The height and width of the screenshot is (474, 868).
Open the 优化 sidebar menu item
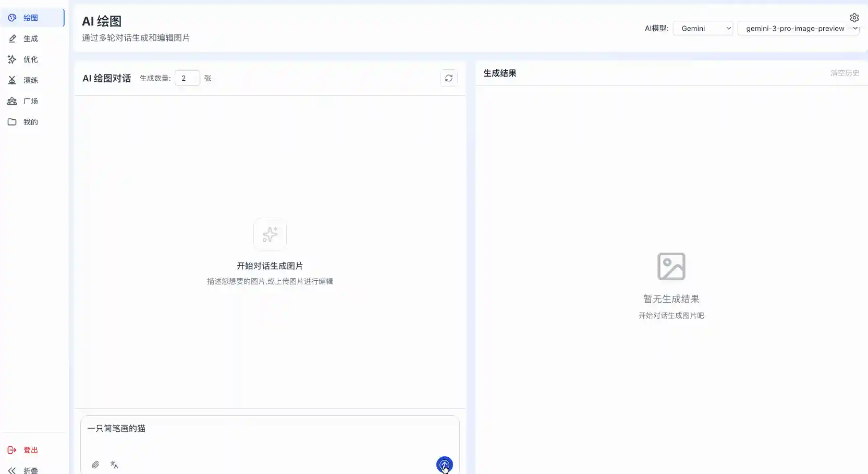(32, 59)
